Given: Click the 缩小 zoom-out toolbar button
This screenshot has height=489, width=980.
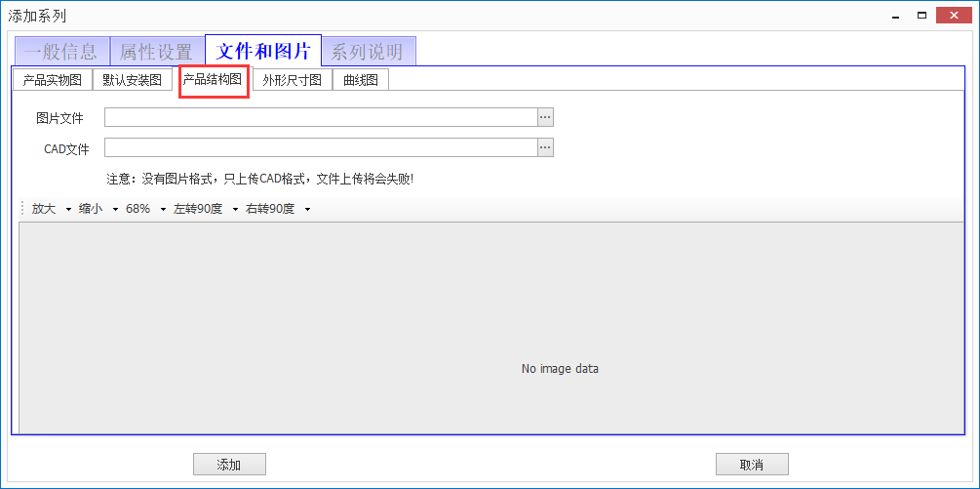Looking at the screenshot, I should [x=91, y=209].
